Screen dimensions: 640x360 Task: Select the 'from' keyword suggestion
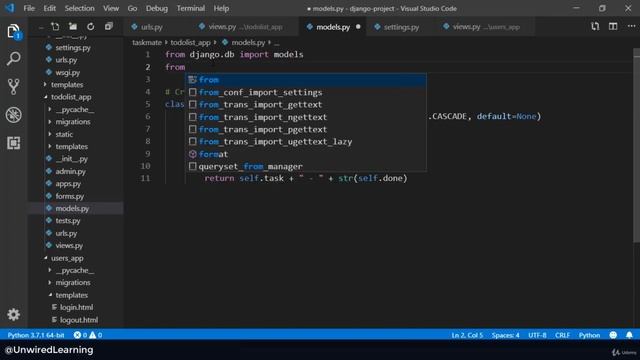[x=307, y=80]
